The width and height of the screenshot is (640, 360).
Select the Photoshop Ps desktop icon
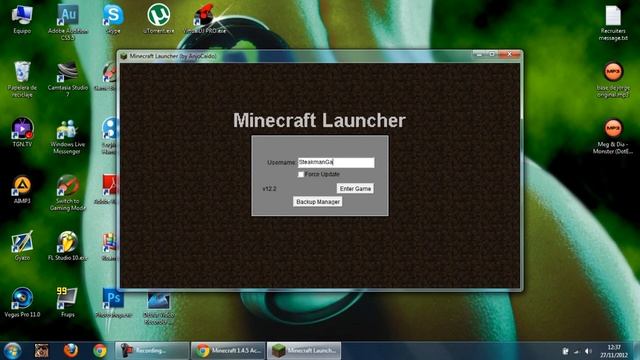pos(113,302)
